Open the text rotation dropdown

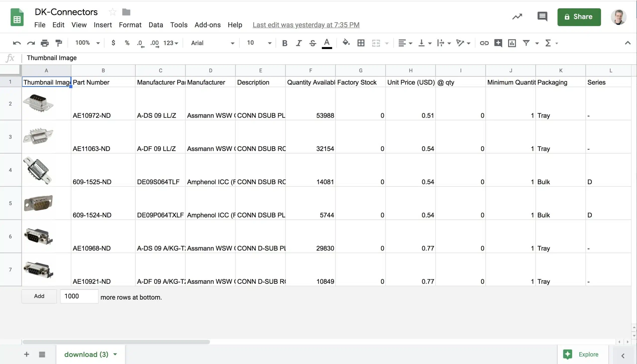click(463, 43)
